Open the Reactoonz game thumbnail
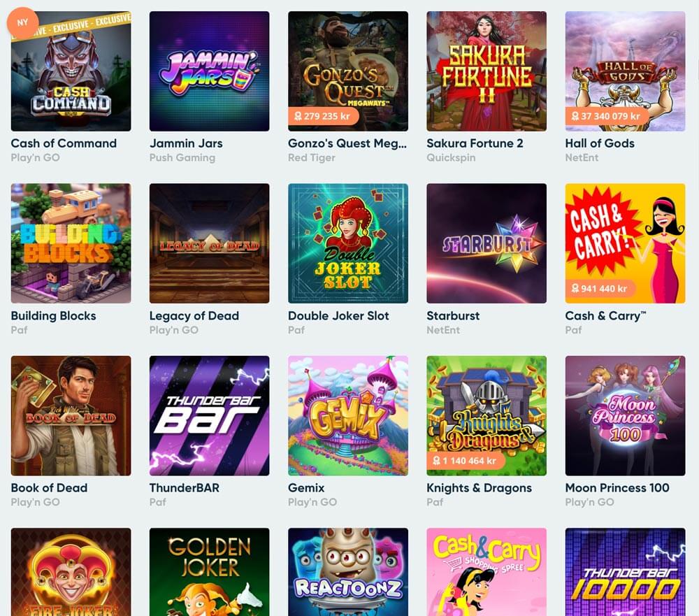Image resolution: width=699 pixels, height=616 pixels. pyautogui.click(x=347, y=572)
